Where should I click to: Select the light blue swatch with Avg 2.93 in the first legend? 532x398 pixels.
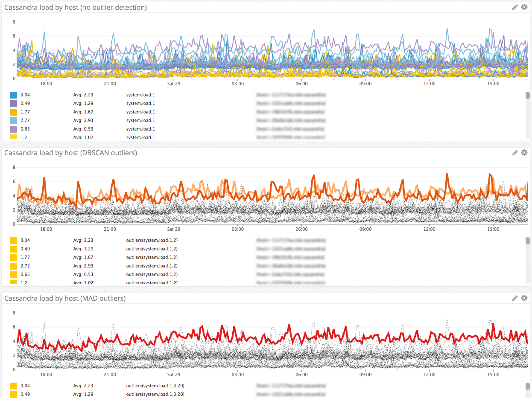click(14, 120)
